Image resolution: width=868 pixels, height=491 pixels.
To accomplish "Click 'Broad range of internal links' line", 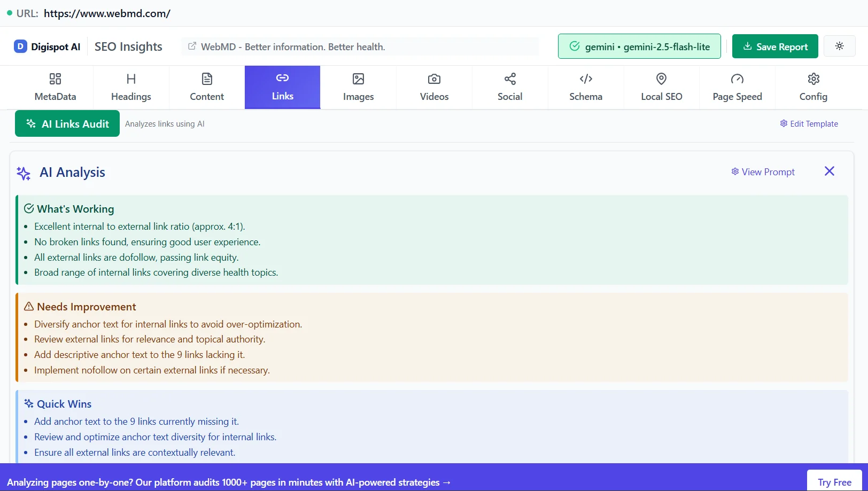I will pyautogui.click(x=156, y=272).
